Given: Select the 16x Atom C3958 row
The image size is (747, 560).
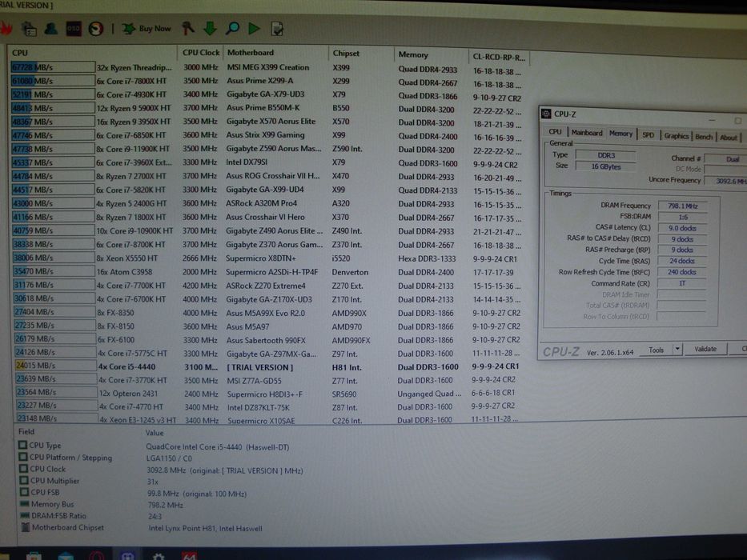Looking at the screenshot, I should (267, 272).
